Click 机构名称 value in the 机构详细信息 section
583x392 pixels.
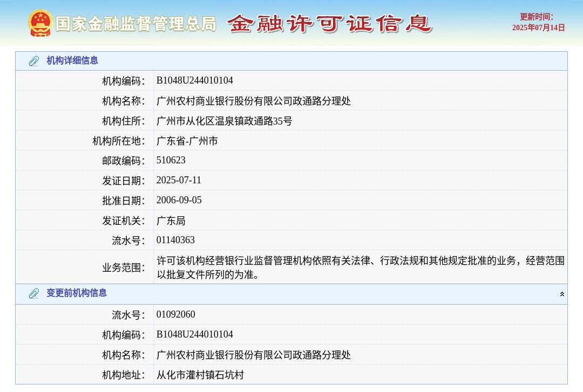(x=253, y=101)
